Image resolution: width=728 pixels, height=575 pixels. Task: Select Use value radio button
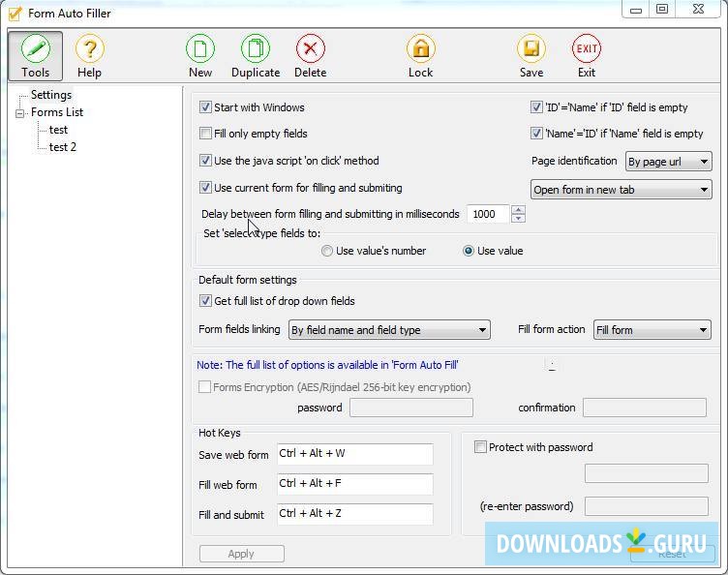[x=468, y=251]
